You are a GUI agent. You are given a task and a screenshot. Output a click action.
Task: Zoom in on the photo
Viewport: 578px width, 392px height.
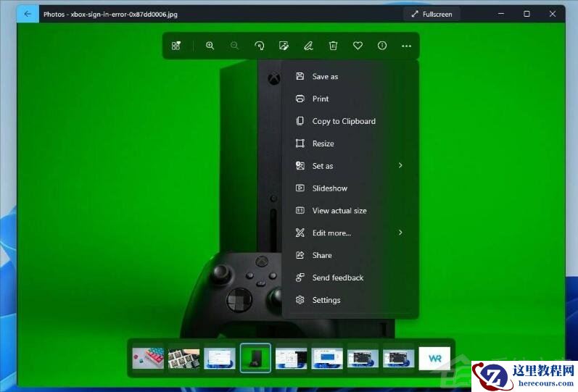tap(210, 46)
